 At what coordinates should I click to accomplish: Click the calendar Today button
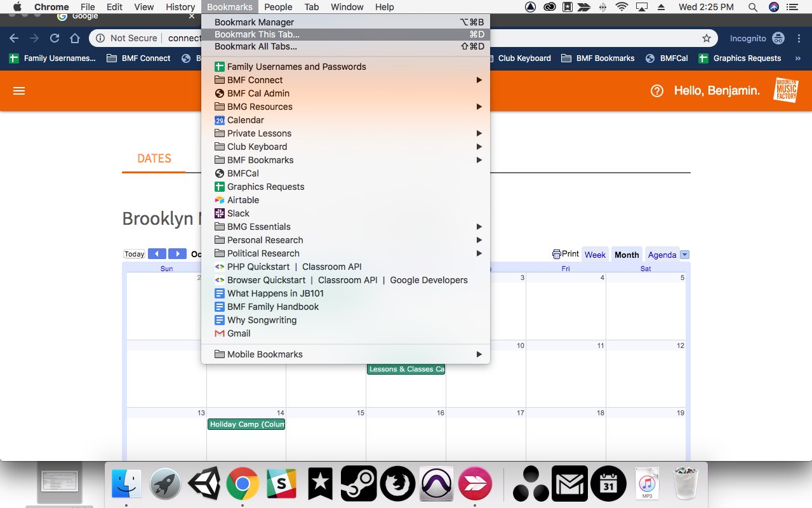tap(135, 254)
